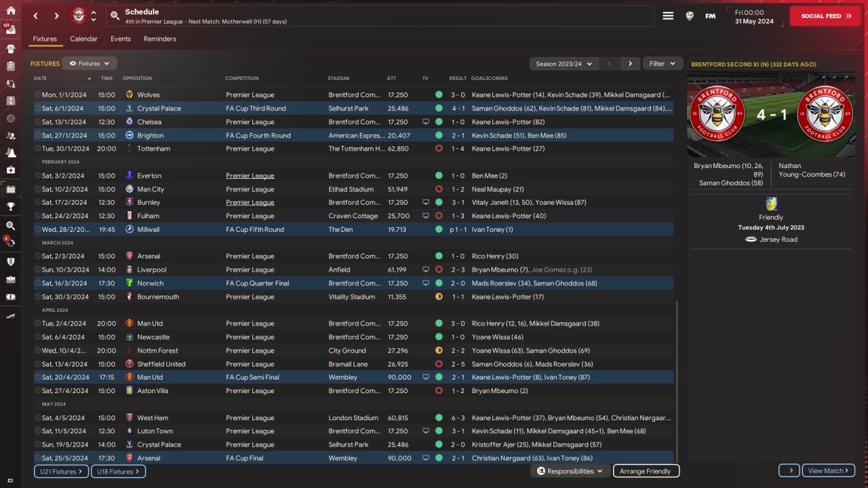Viewport: 868px width, 488px height.
Task: Toggle reminder check for Everton 3/2/2024 fixture
Action: [x=38, y=176]
